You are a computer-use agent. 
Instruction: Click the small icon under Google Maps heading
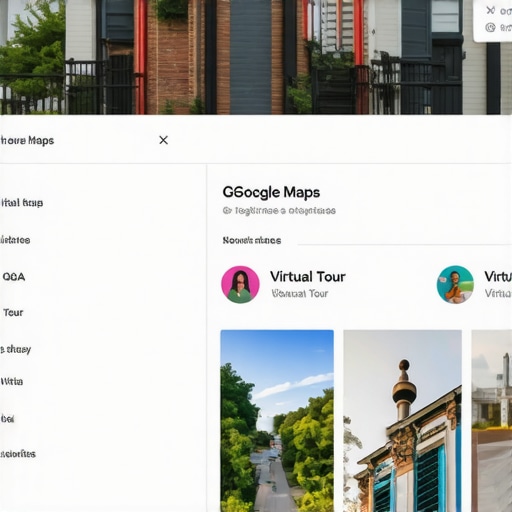(227, 210)
